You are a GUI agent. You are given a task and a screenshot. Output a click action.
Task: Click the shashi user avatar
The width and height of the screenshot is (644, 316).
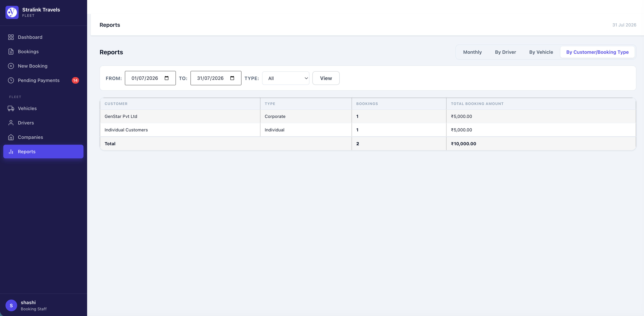pos(11,305)
